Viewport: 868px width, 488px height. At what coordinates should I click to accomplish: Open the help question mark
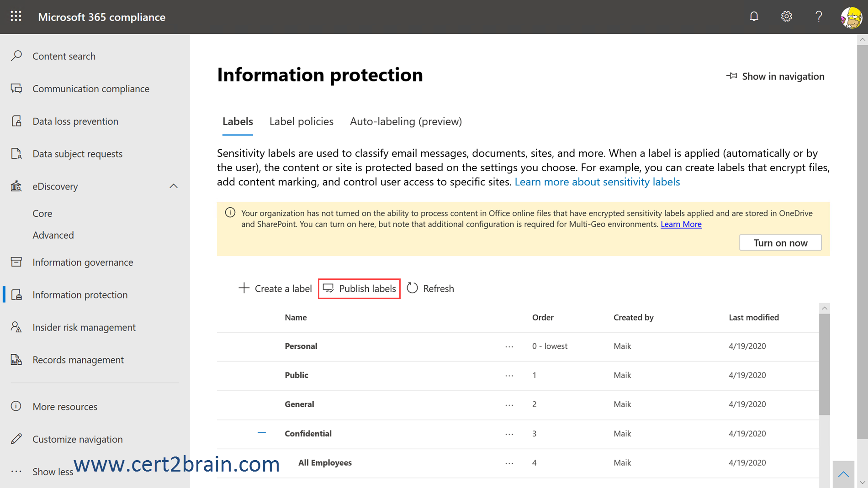(819, 16)
